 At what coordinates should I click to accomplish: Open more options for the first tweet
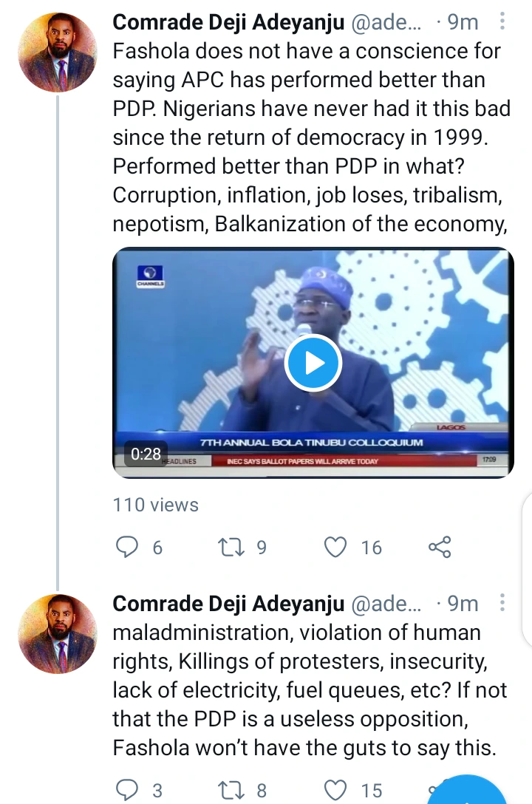coord(502,22)
